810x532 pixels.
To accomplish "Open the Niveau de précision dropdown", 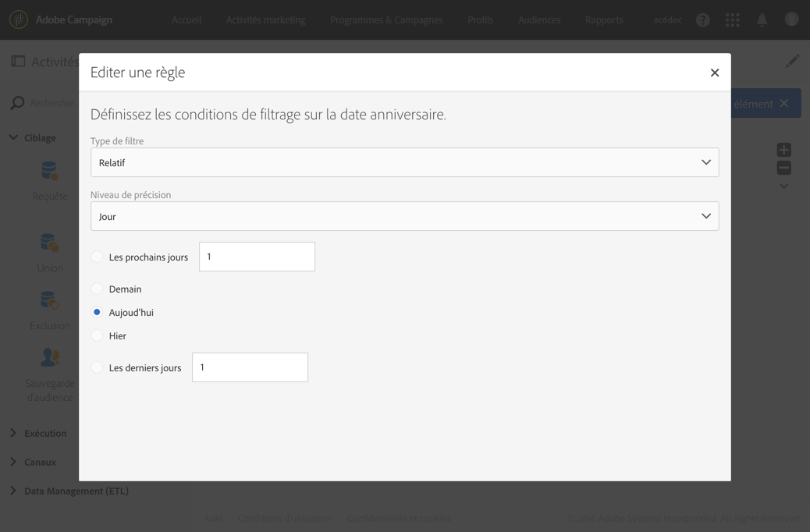I will (404, 216).
